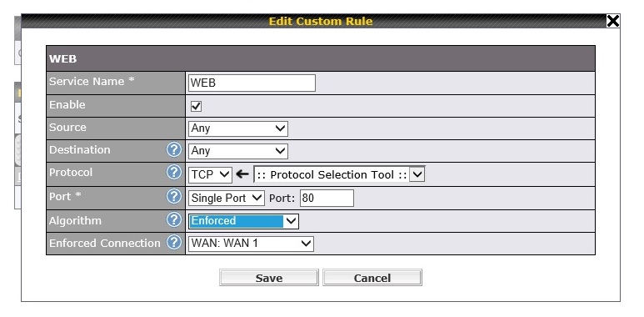This screenshot has width=644, height=317.
Task: Click the Cancel button
Action: click(372, 278)
